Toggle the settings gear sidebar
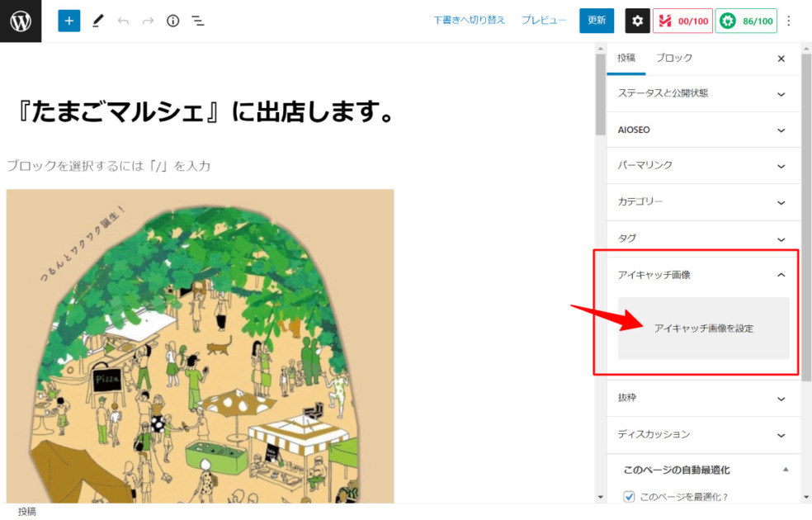 [637, 21]
